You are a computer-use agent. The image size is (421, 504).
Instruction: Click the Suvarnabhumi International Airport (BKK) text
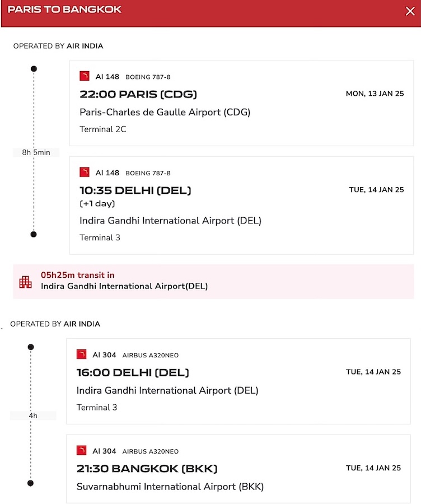(170, 487)
